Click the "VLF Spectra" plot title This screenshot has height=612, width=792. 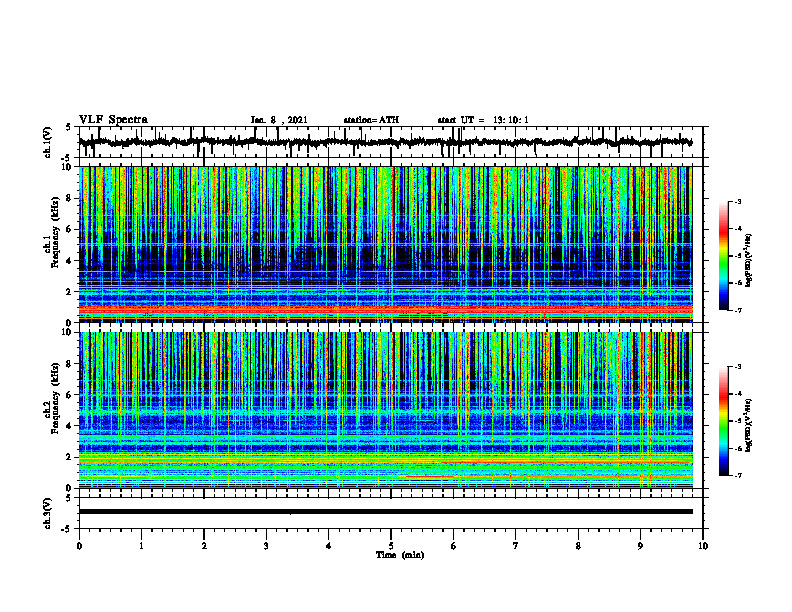click(113, 120)
